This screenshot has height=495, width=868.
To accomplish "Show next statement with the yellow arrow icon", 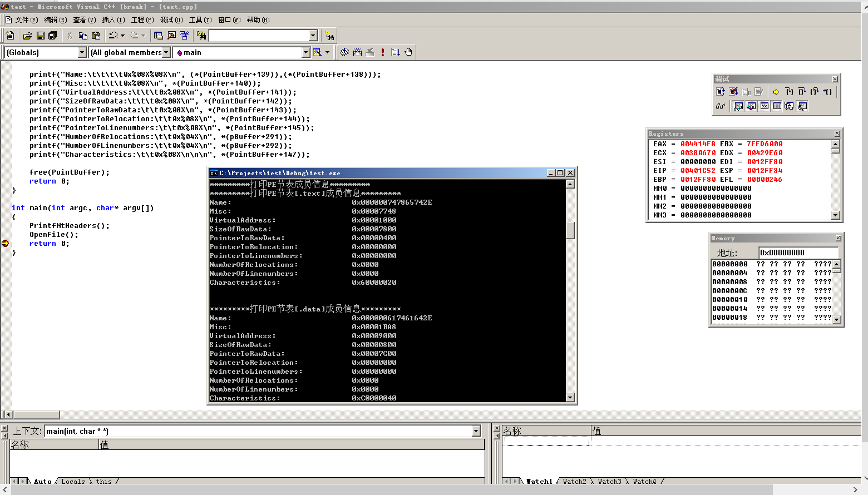I will 776,92.
